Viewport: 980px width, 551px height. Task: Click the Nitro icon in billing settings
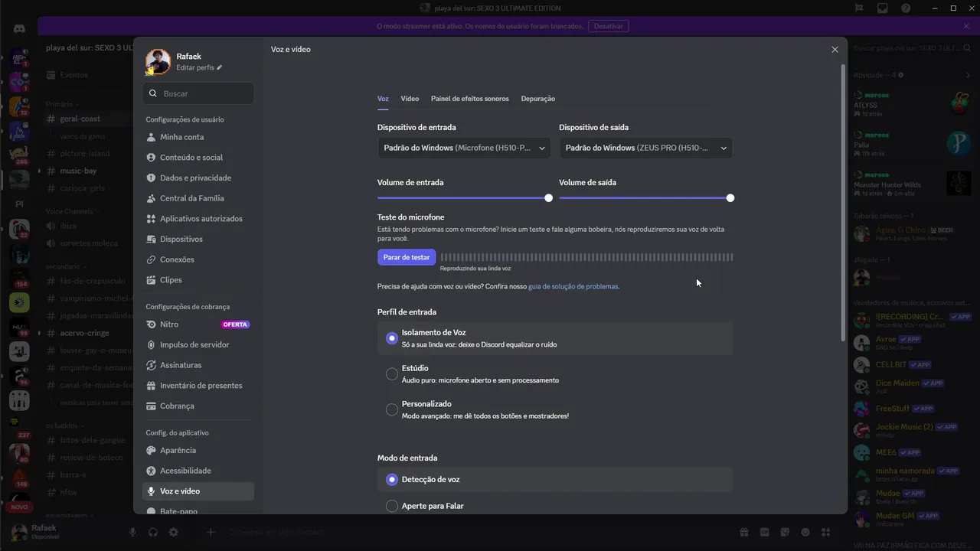[x=152, y=324]
